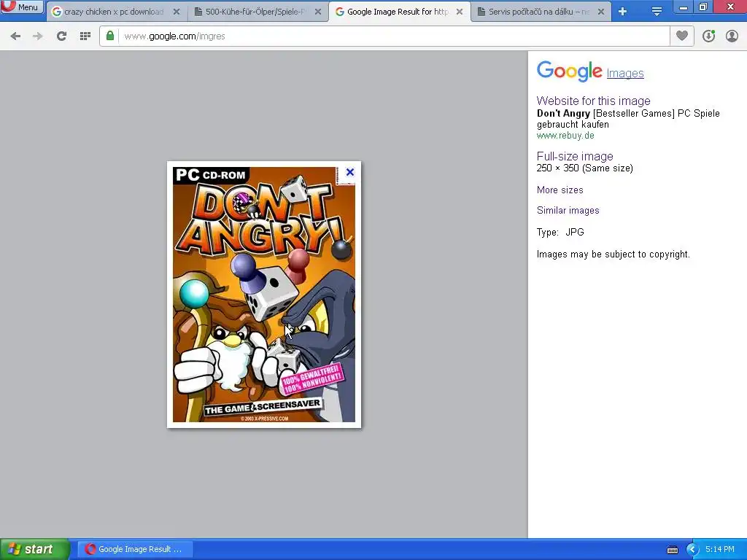Open Full-size image link

tap(575, 156)
